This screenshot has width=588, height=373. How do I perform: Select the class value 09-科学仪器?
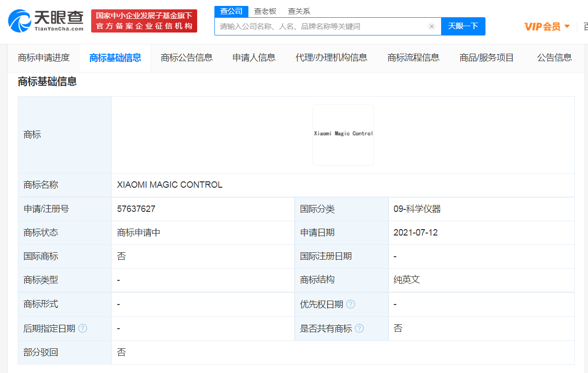[x=417, y=209]
